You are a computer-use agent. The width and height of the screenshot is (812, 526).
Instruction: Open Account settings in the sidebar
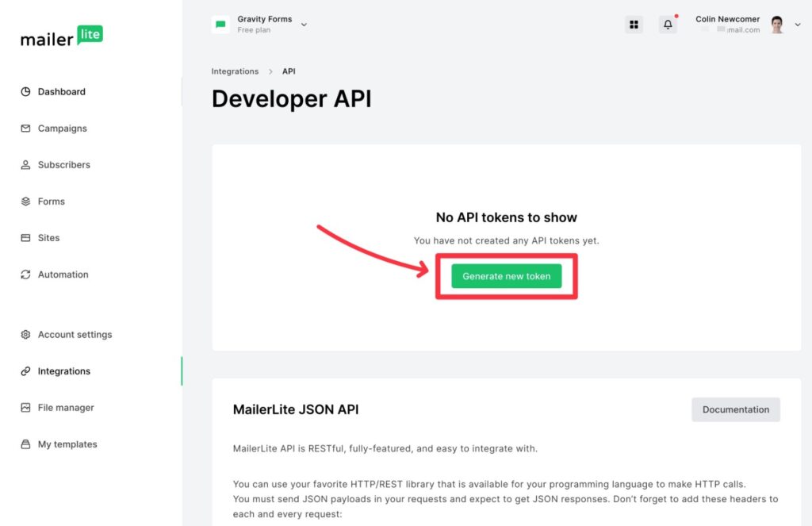75,335
